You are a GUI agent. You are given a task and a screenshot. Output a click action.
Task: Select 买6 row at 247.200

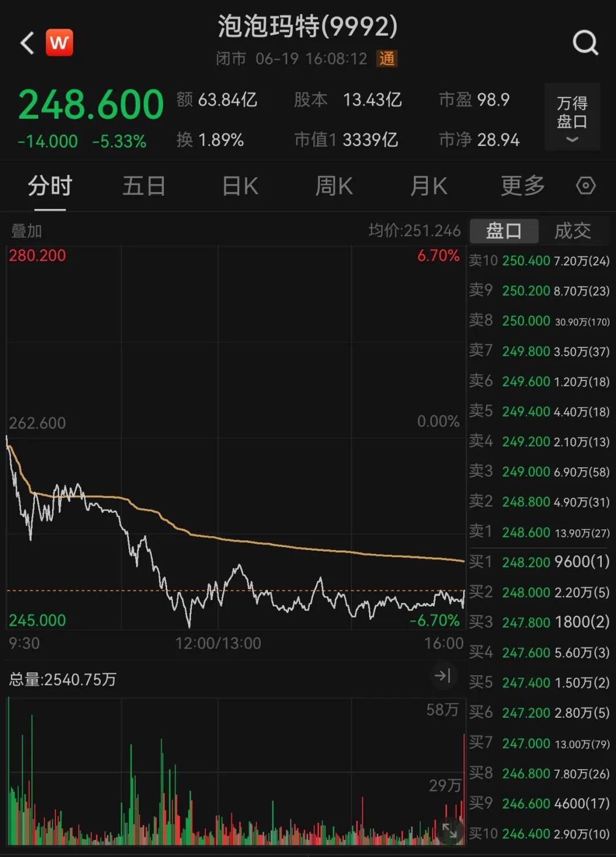click(539, 713)
